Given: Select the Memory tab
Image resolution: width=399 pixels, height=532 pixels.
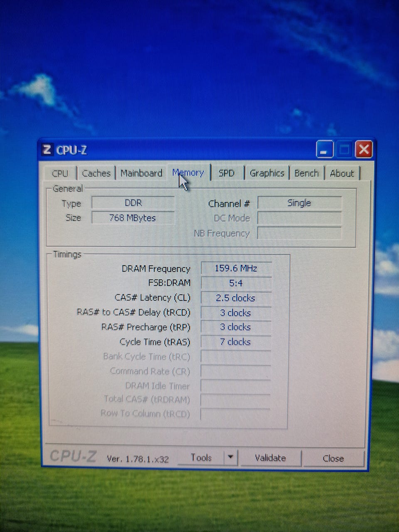Looking at the screenshot, I should [188, 172].
